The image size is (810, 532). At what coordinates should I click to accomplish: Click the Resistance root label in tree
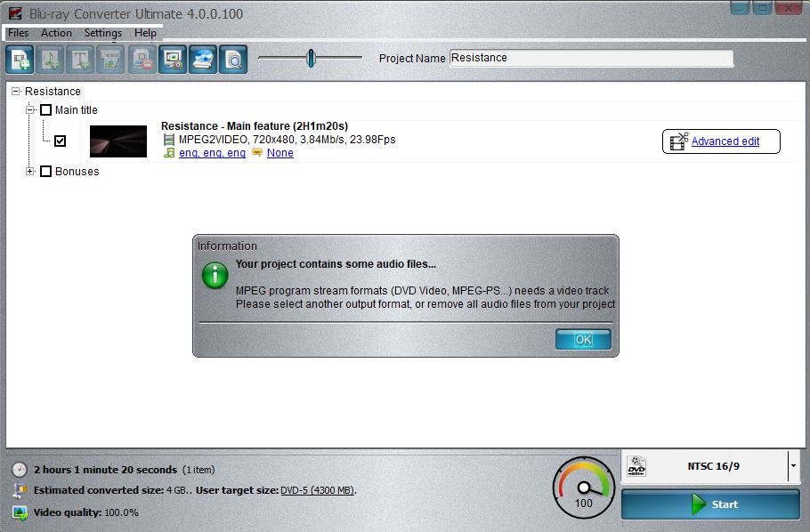pos(53,92)
